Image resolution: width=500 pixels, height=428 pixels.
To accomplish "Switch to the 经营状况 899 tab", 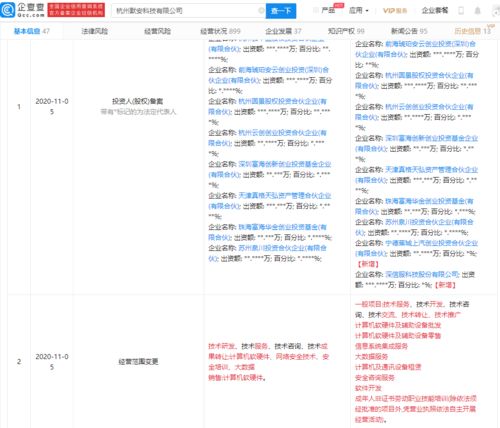I will [220, 31].
